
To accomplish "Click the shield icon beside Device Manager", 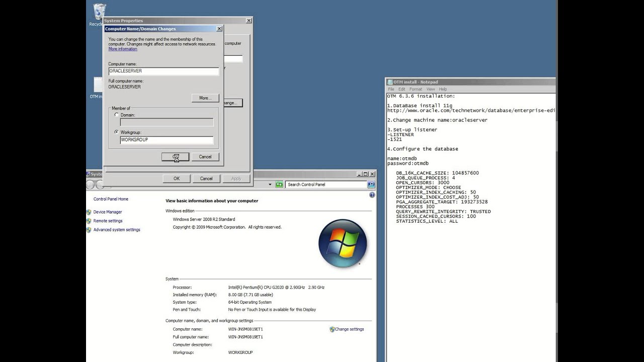I will 89,212.
